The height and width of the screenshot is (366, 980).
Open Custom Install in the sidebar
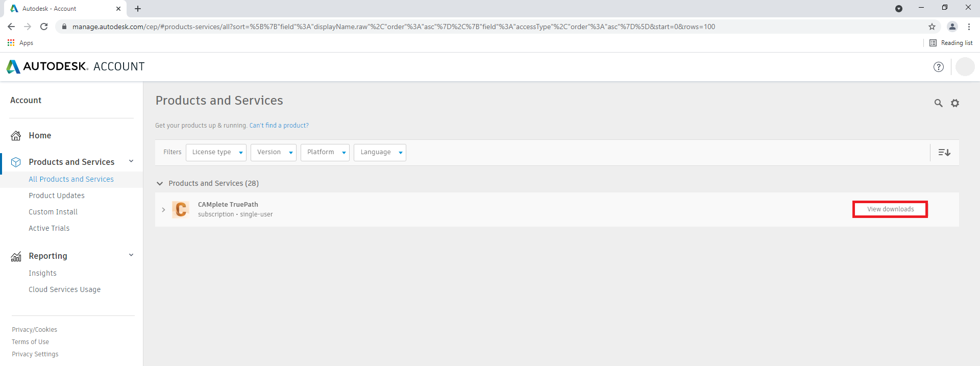[x=53, y=212]
